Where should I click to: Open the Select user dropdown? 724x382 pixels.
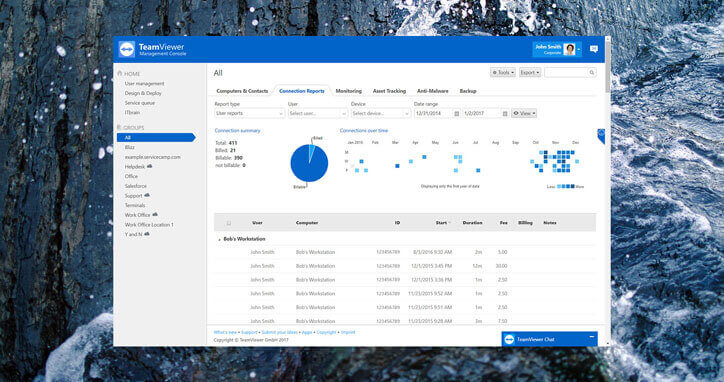(318, 113)
